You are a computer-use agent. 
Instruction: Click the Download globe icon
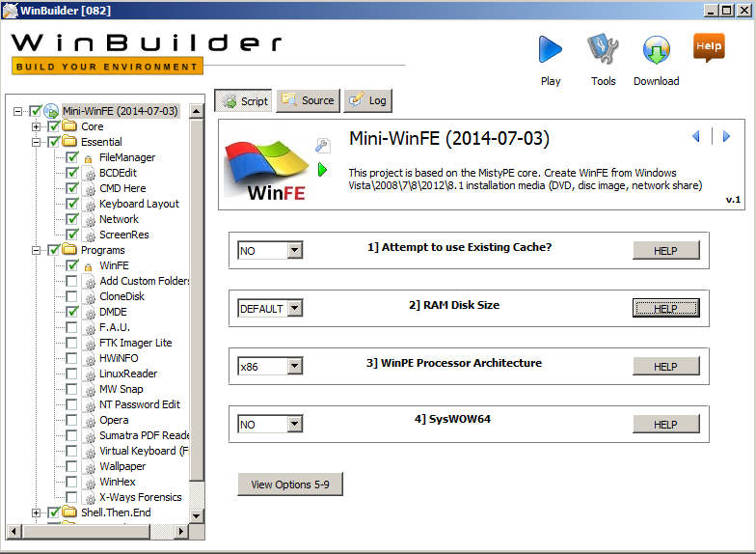(x=656, y=50)
